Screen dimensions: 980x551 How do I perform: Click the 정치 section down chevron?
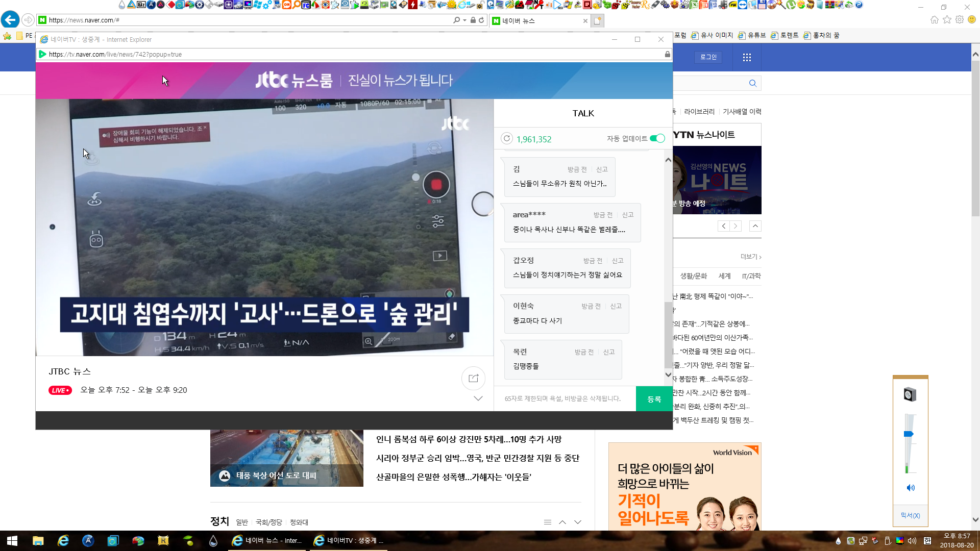pyautogui.click(x=578, y=522)
